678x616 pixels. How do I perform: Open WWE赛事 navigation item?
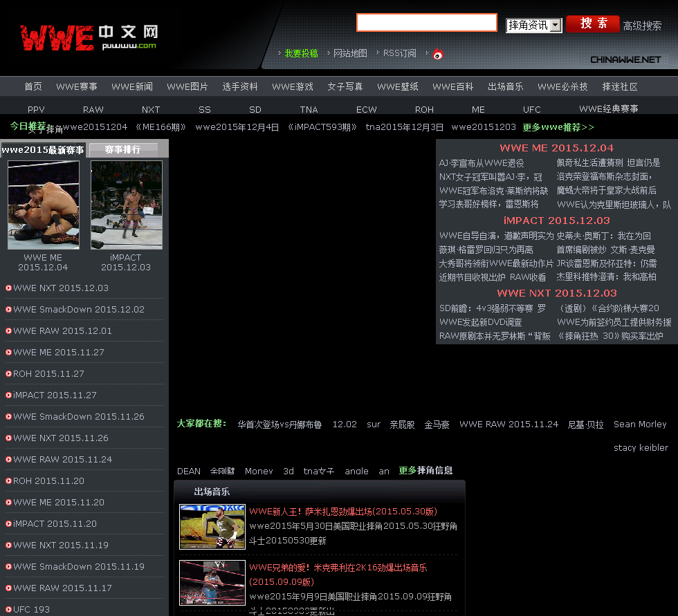[77, 87]
